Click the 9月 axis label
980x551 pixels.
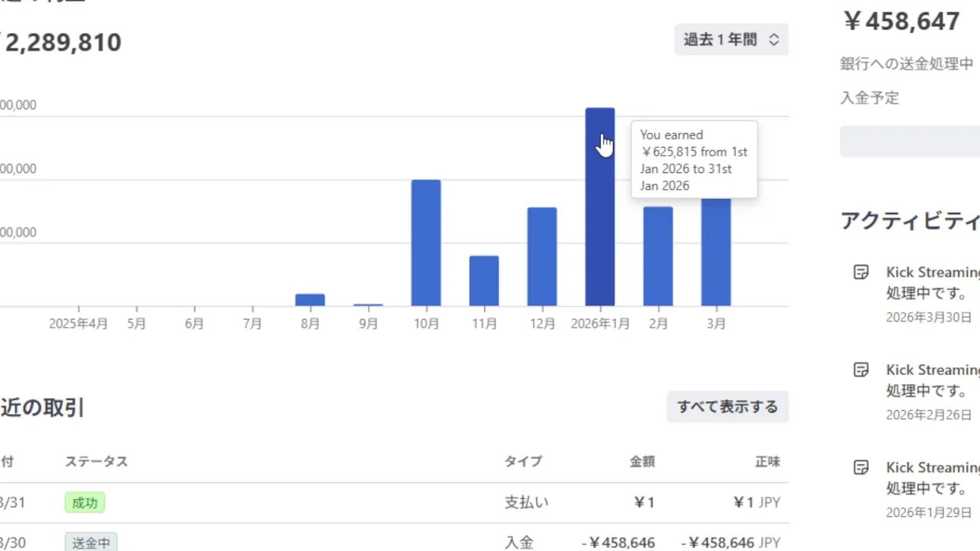pos(368,324)
